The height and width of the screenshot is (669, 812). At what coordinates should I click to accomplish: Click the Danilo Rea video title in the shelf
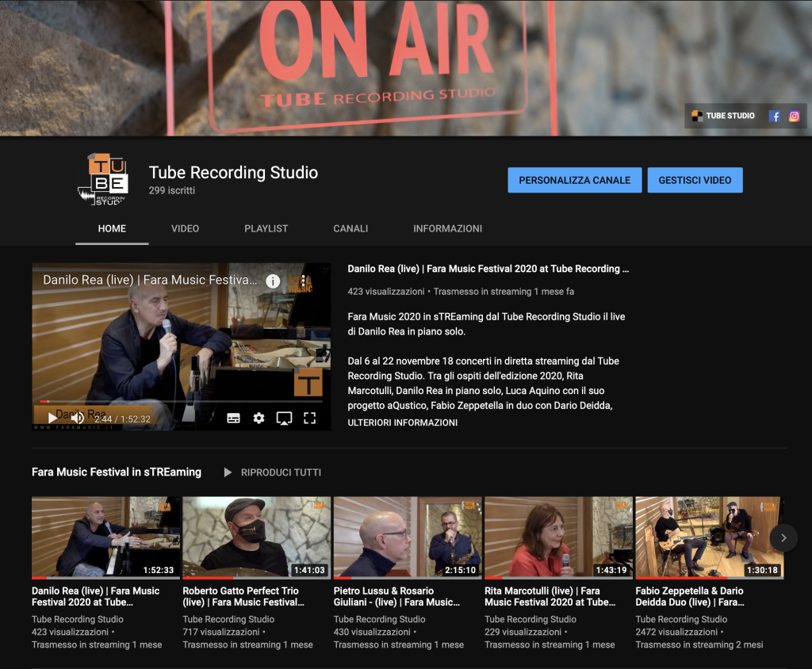pos(96,597)
